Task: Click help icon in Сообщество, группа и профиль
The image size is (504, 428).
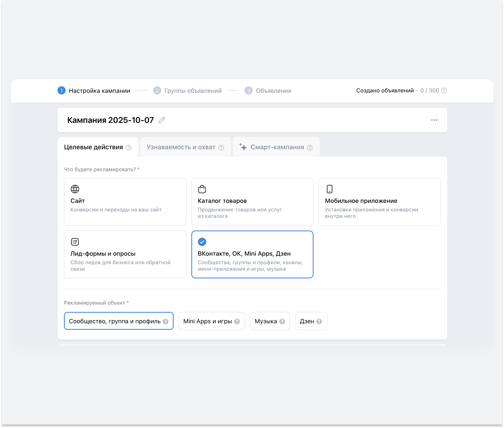Action: pos(165,321)
